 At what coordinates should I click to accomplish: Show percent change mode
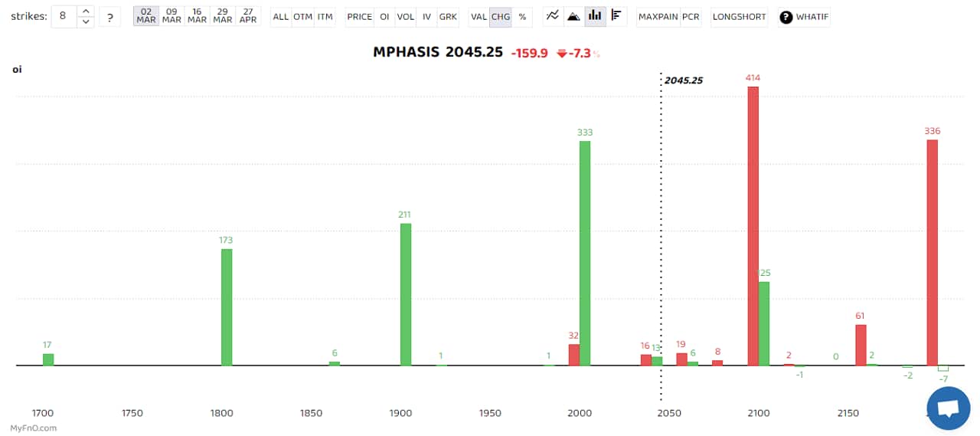point(522,16)
